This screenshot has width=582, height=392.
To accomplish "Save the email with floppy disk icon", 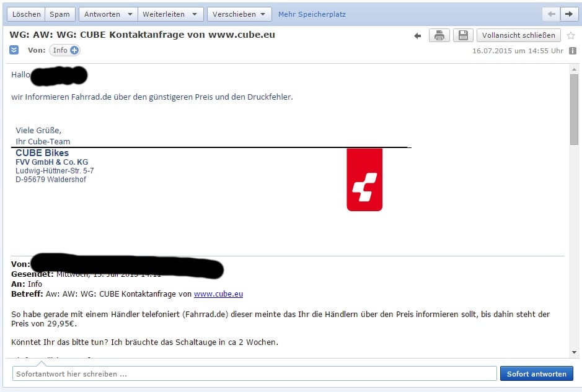I will coord(463,35).
